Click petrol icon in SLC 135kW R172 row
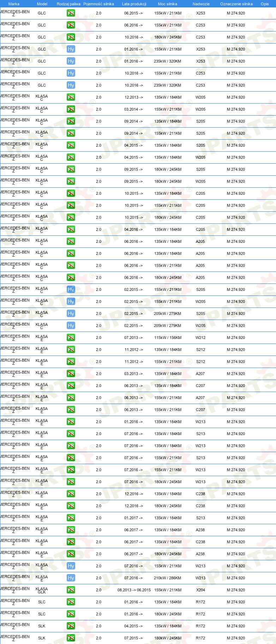 pyautogui.click(x=71, y=602)
